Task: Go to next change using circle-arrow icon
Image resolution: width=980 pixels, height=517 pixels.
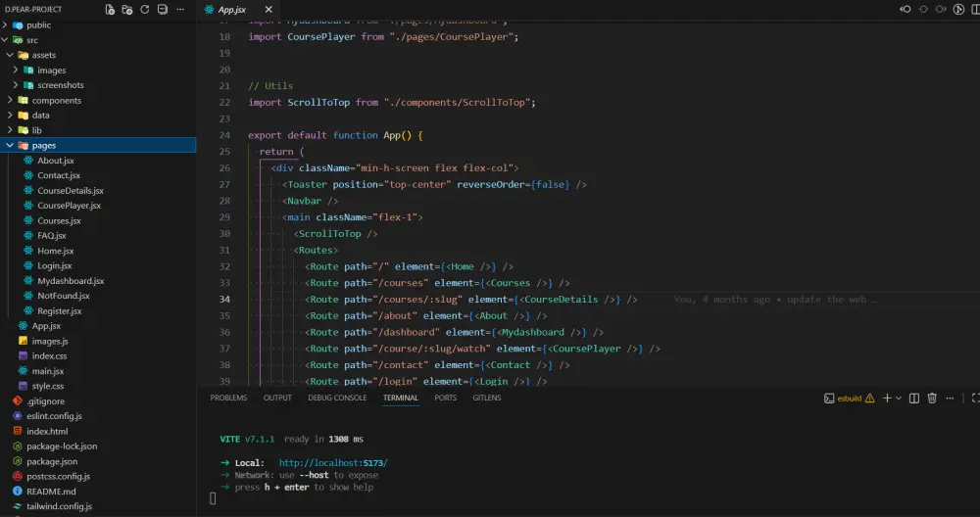Action: click(x=941, y=10)
